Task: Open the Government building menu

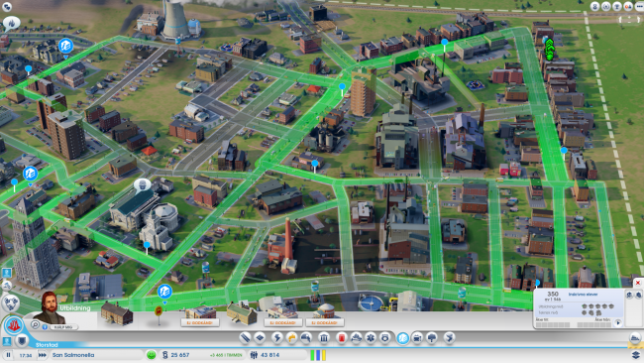Action: pos(324,338)
